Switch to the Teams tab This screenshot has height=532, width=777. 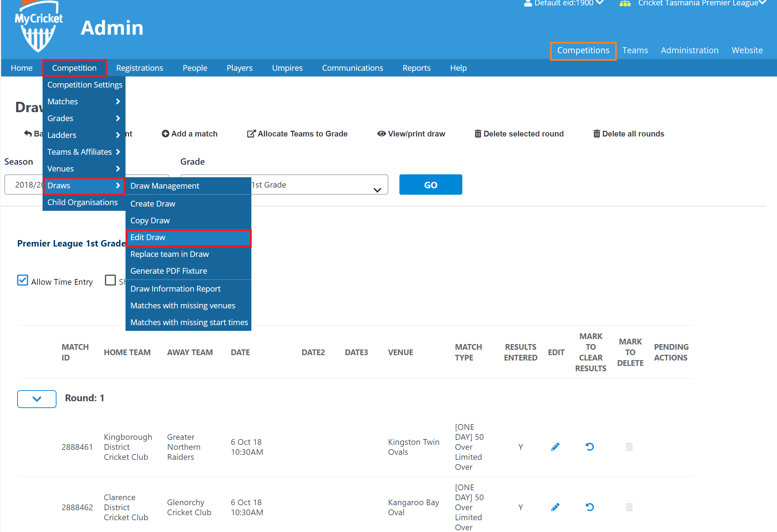(635, 50)
